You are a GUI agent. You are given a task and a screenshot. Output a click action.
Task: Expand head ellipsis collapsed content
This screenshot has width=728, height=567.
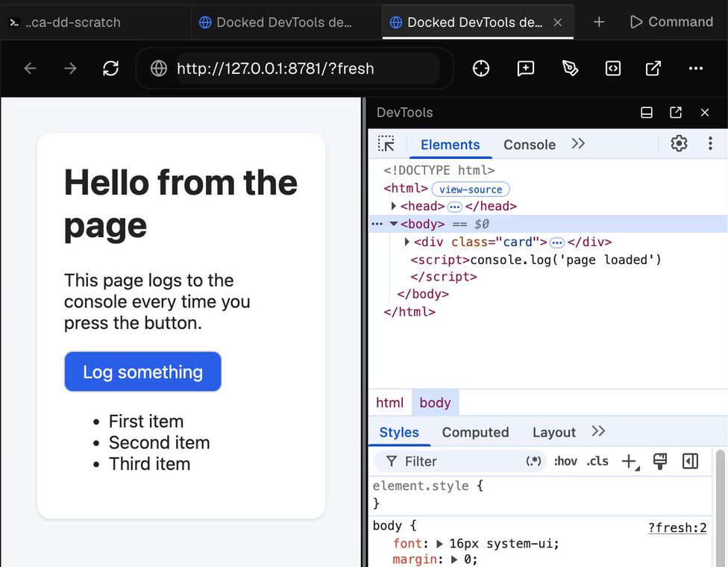click(x=454, y=206)
